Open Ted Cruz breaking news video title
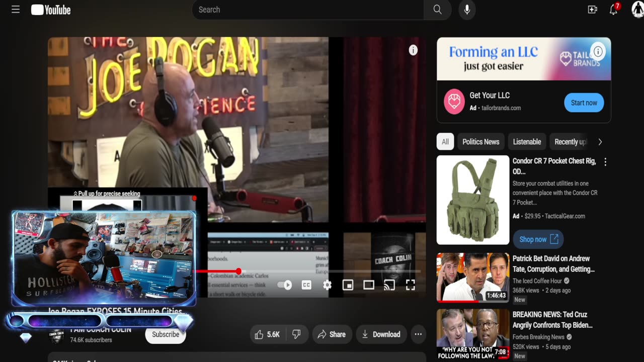Viewport: 644px width, 362px height. click(552, 320)
